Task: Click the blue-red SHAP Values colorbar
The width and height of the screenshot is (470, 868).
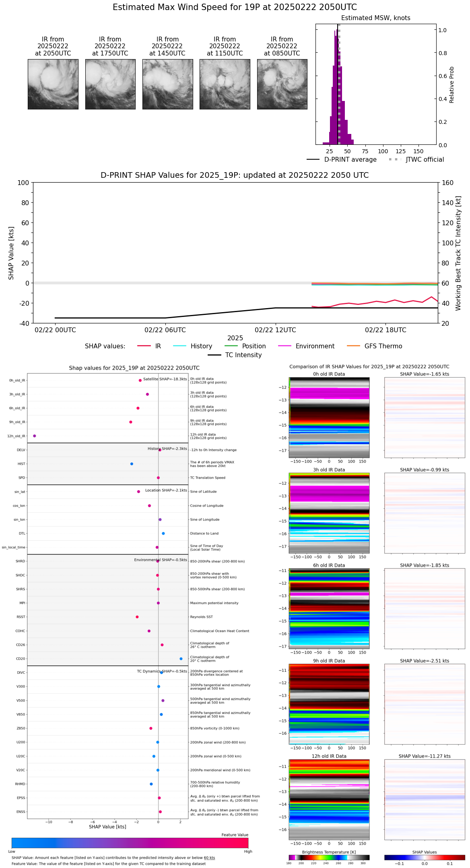Action: (x=425, y=857)
